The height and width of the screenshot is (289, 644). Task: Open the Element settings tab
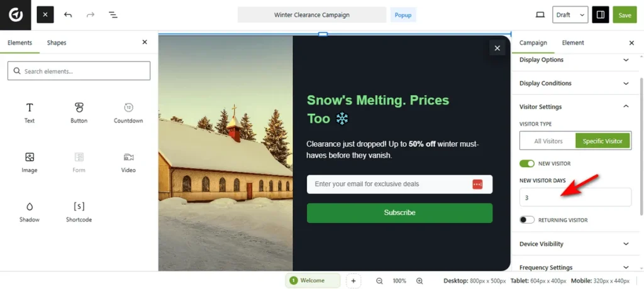pyautogui.click(x=572, y=43)
